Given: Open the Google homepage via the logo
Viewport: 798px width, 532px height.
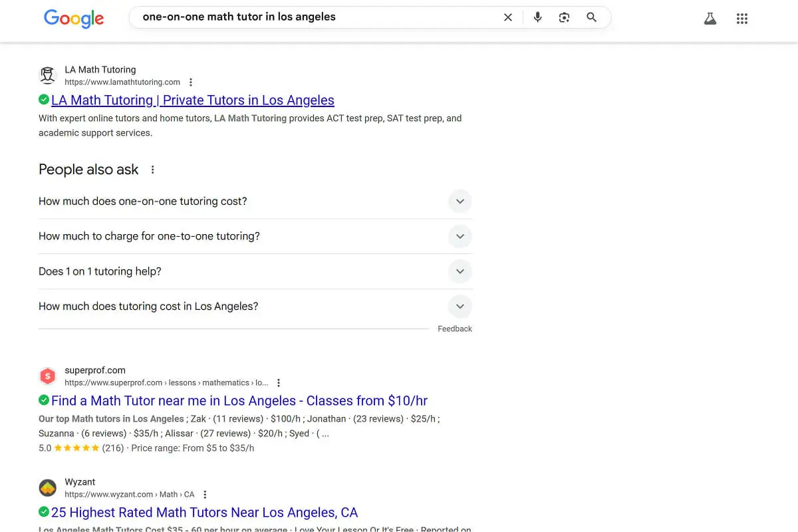Looking at the screenshot, I should (x=74, y=19).
